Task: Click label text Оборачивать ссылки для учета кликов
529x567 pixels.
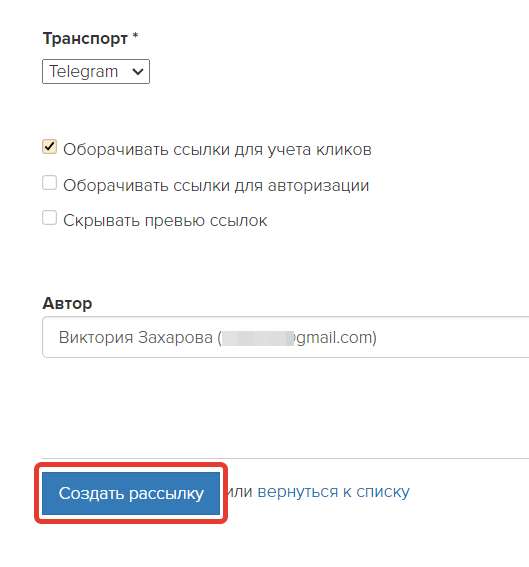Action: coord(217,149)
